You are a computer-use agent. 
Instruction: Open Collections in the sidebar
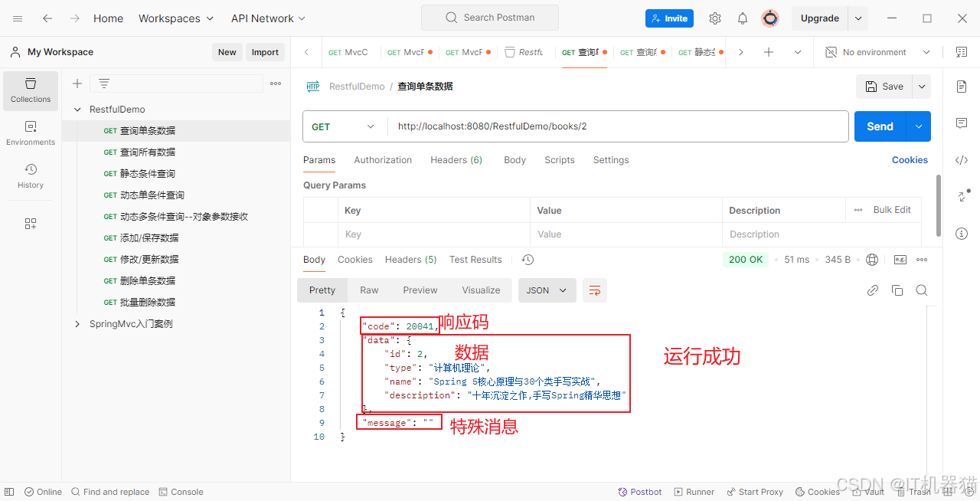(x=31, y=90)
